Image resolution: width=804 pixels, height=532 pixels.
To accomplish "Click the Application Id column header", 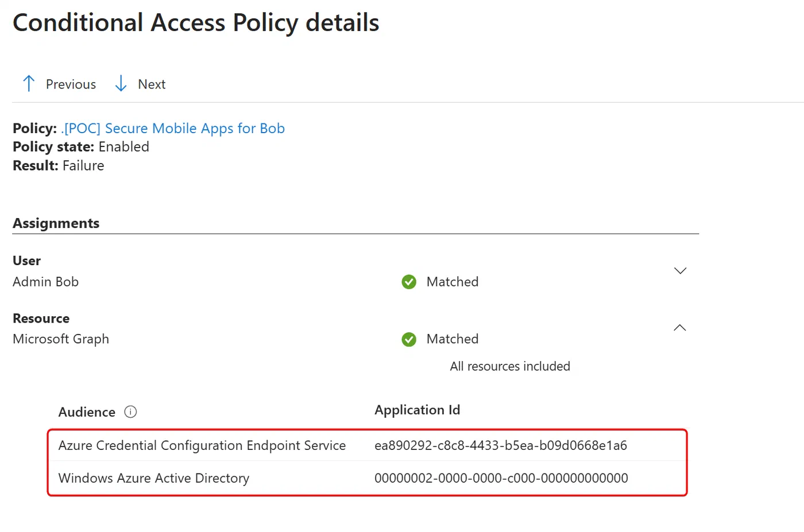I will click(x=418, y=410).
